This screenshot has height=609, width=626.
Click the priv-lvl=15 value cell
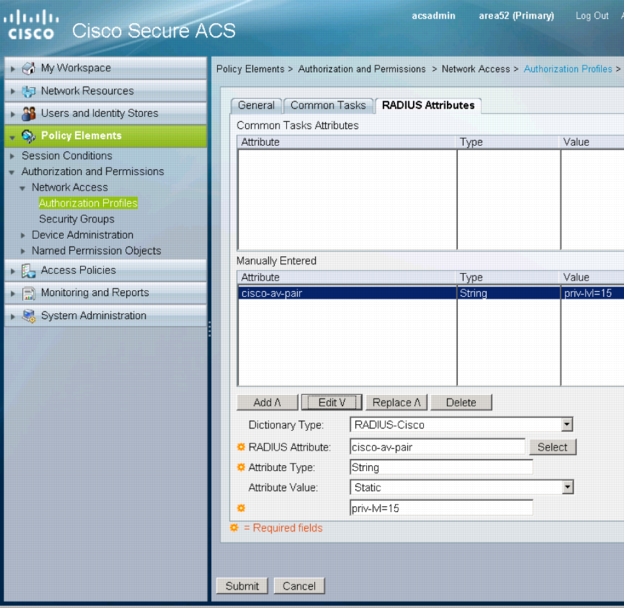(x=592, y=293)
